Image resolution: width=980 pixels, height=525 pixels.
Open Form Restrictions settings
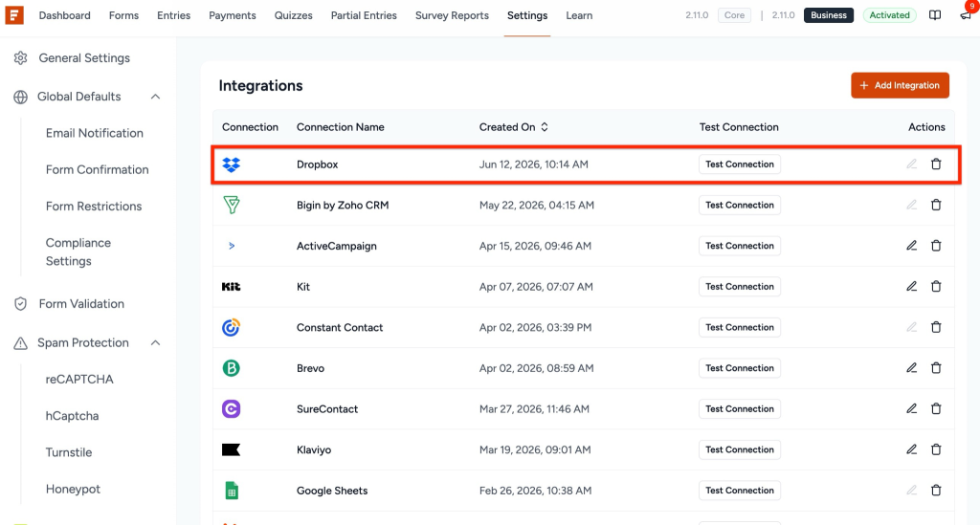(x=94, y=206)
